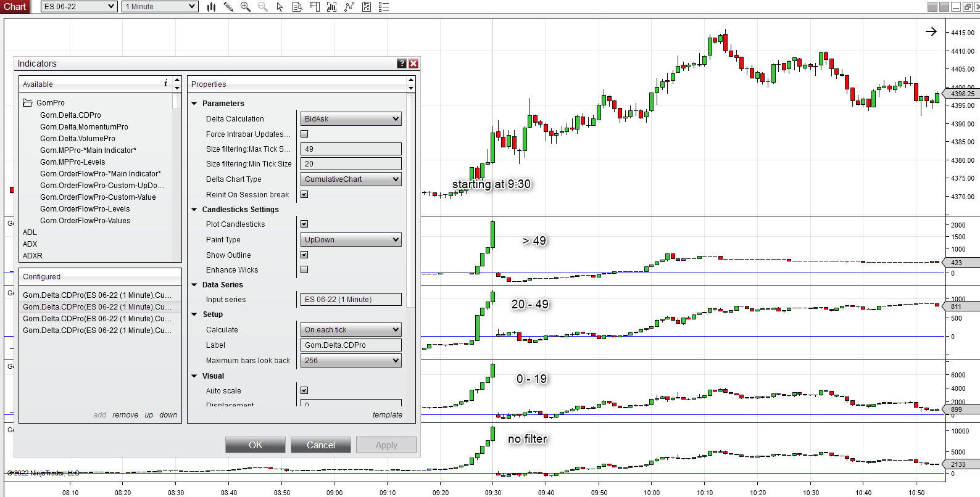Viewport: 980px width, 497px height.
Task: Click OK button in Indicators dialog
Action: tap(255, 445)
